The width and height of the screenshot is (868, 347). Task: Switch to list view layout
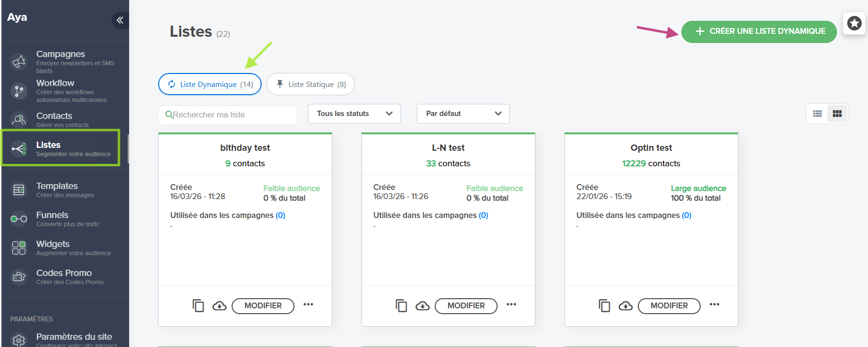(x=817, y=114)
